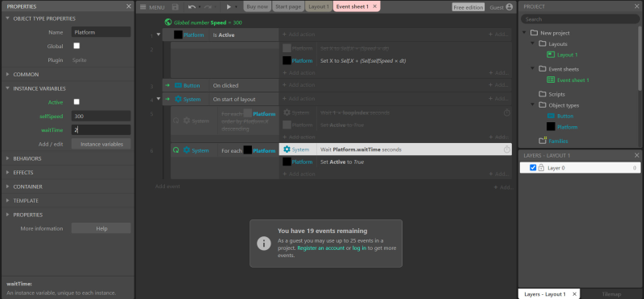Image resolution: width=644 pixels, height=299 pixels.
Task: Collapse event 4 with its triangle
Action: coord(159,98)
